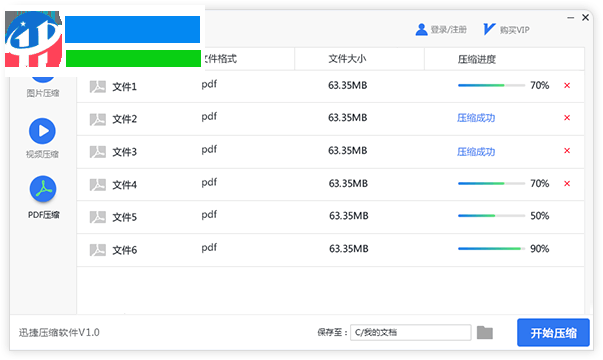Click the 文件6 PDF file icon

click(98, 250)
